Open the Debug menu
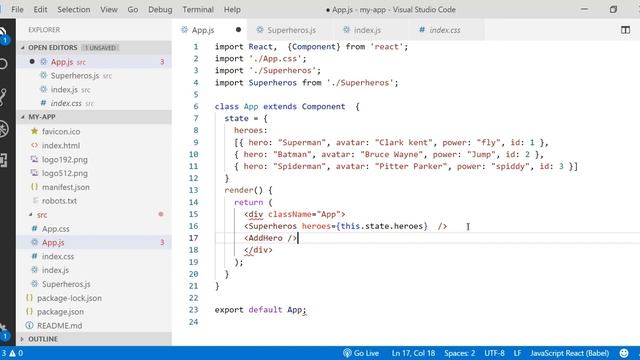 point(160,9)
